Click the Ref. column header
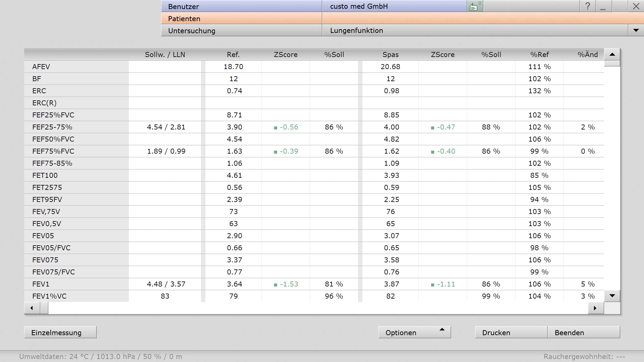 coord(233,55)
